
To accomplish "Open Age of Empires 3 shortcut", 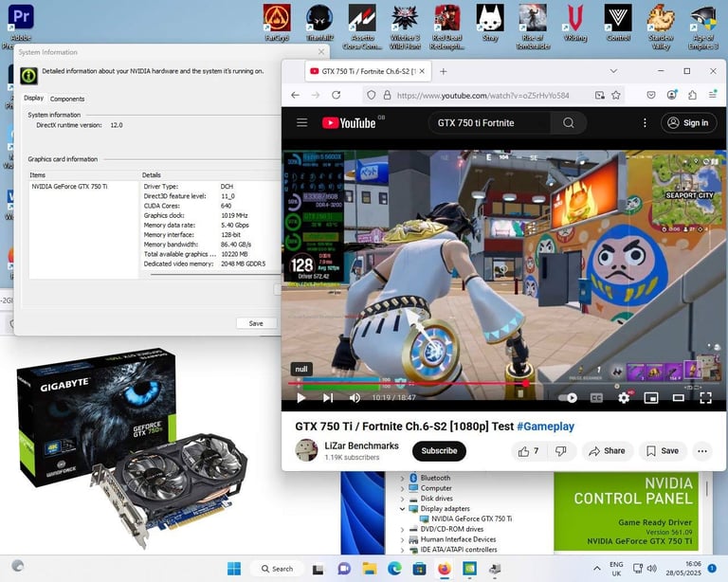I will click(x=703, y=27).
